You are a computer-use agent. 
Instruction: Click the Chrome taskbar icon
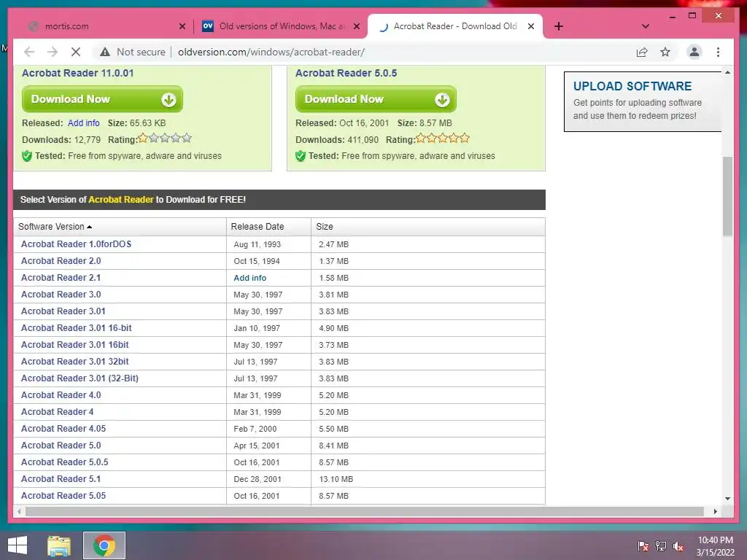104,545
